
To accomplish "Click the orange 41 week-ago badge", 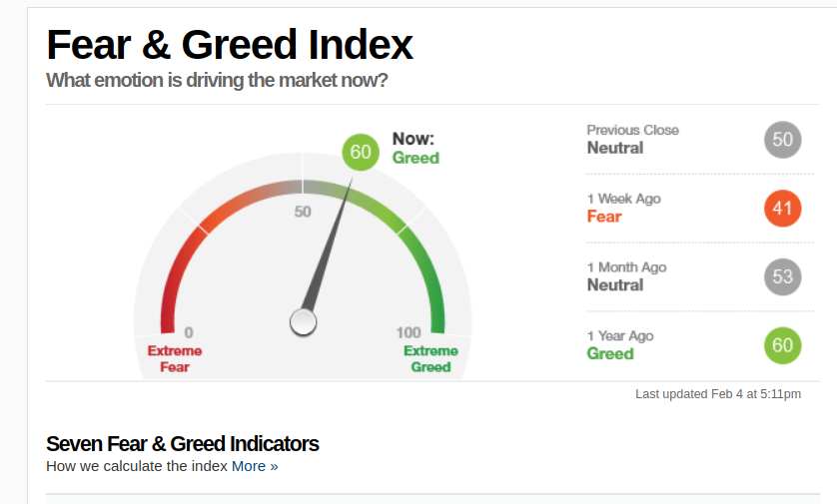I will [x=782, y=208].
